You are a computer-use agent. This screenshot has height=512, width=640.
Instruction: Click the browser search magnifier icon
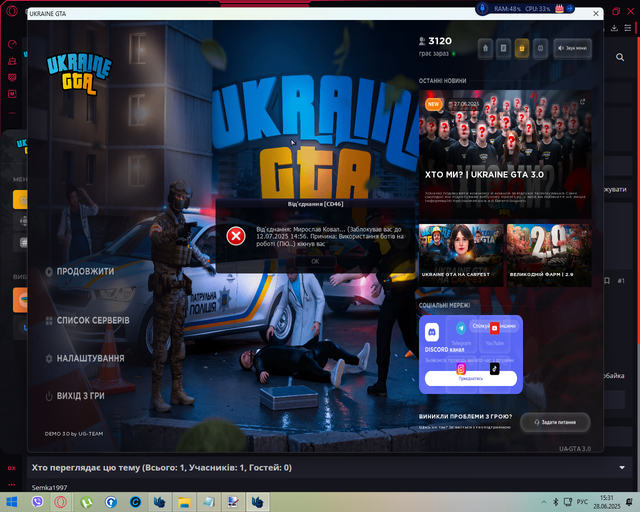[x=620, y=57]
